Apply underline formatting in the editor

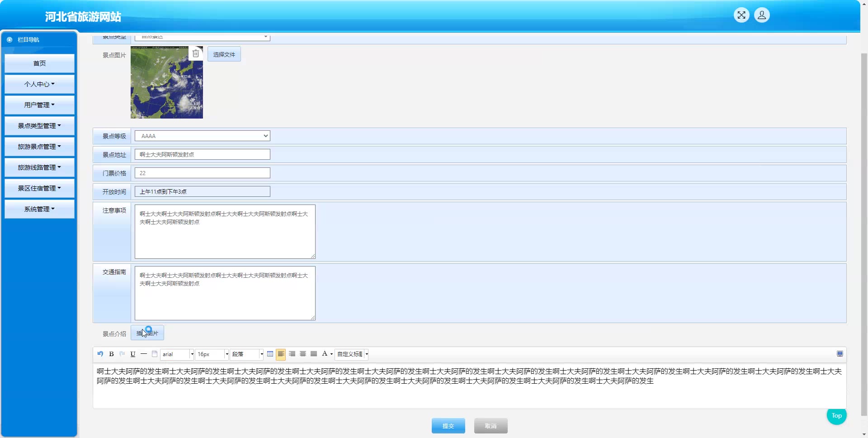(133, 354)
